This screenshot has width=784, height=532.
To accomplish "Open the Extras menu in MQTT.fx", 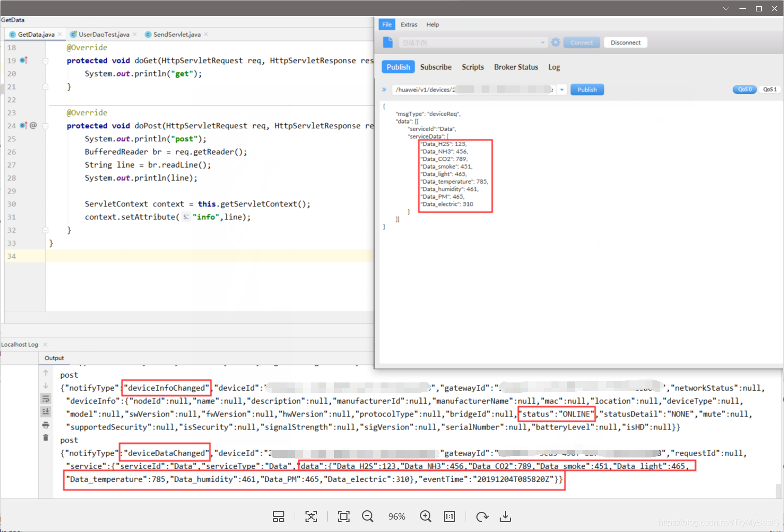I will tap(409, 24).
